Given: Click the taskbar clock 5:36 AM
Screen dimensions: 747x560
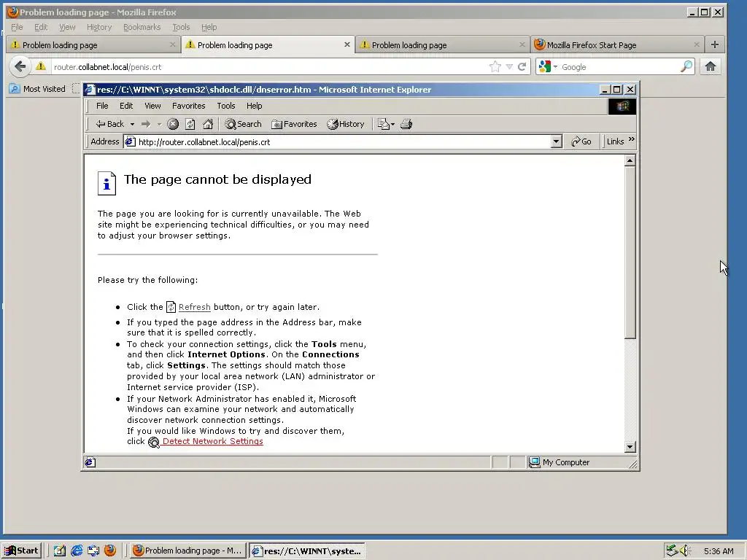Looking at the screenshot, I should 719,551.
